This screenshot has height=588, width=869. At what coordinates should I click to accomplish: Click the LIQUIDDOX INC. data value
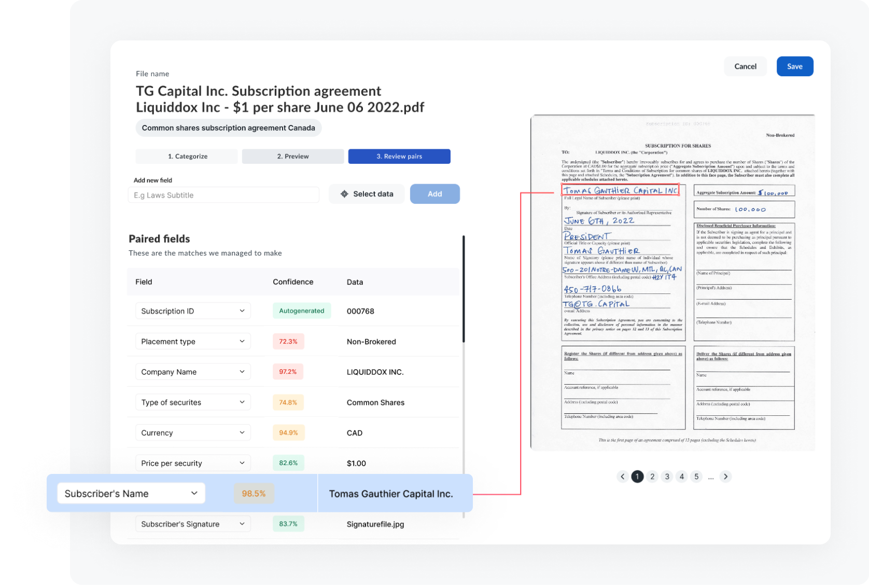(x=375, y=372)
